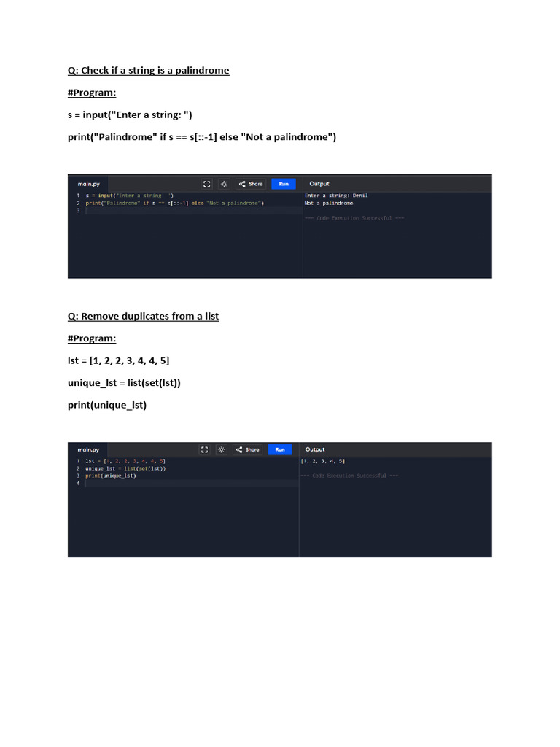560x747 pixels.
Task: Click fullscreen icon in first editor
Action: [x=206, y=184]
